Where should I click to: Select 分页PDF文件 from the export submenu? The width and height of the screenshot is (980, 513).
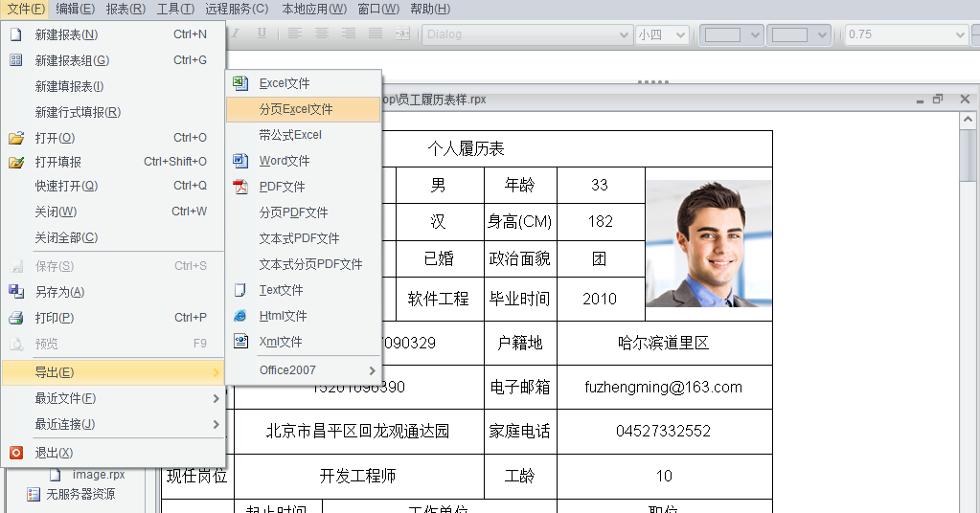pos(293,212)
